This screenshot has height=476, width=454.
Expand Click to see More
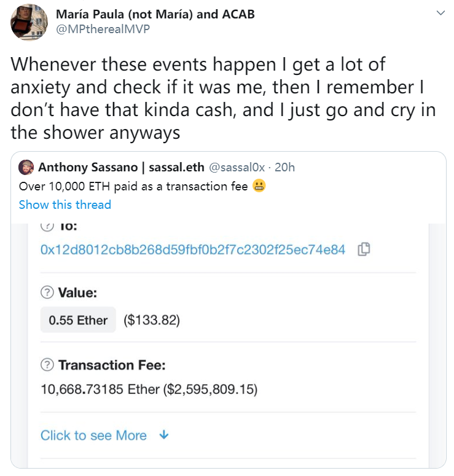click(93, 435)
